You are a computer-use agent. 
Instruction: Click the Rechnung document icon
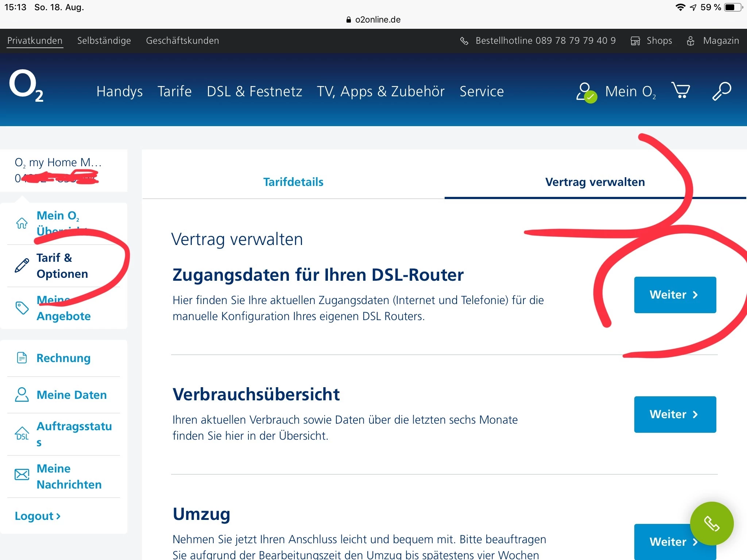(x=22, y=358)
